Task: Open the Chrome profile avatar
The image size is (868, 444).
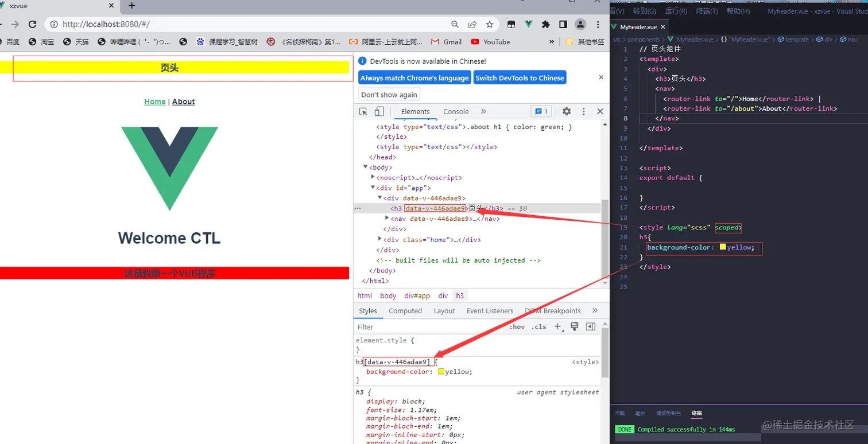Action: click(580, 25)
